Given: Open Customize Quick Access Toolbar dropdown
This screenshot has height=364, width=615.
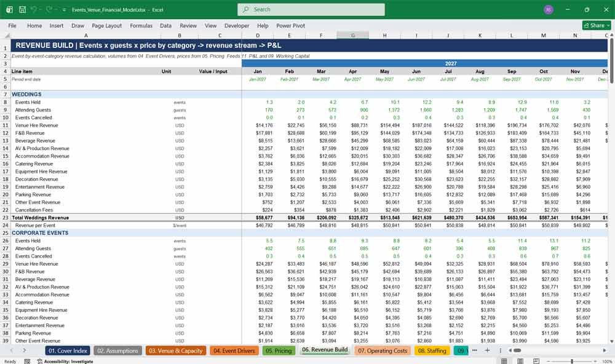Looking at the screenshot, I should tap(64, 10).
